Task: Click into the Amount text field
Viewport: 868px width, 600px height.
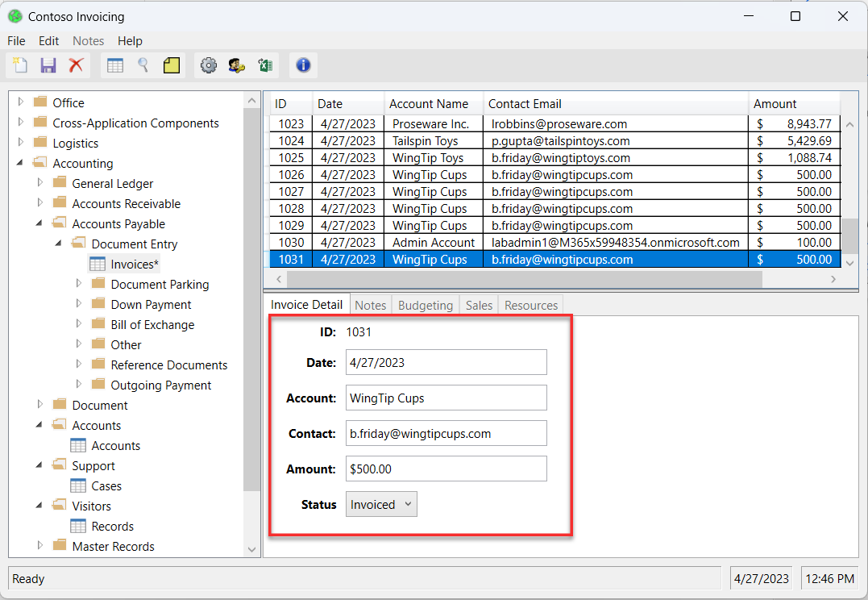Action: [446, 469]
